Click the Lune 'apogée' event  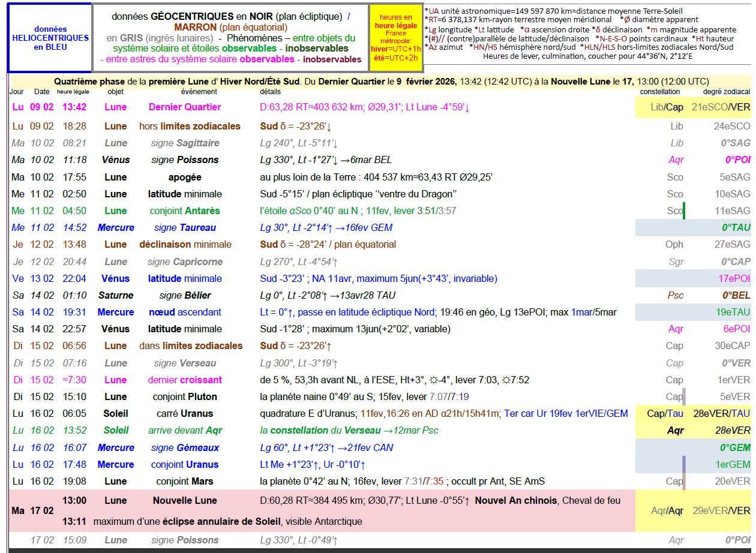click(x=185, y=178)
